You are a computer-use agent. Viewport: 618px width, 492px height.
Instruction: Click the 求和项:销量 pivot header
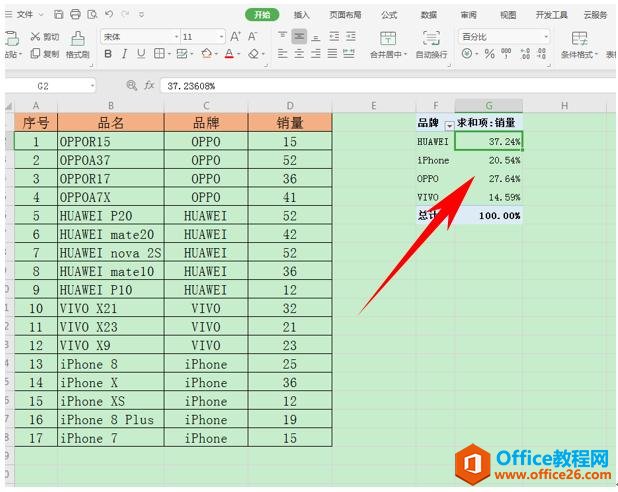(x=489, y=123)
